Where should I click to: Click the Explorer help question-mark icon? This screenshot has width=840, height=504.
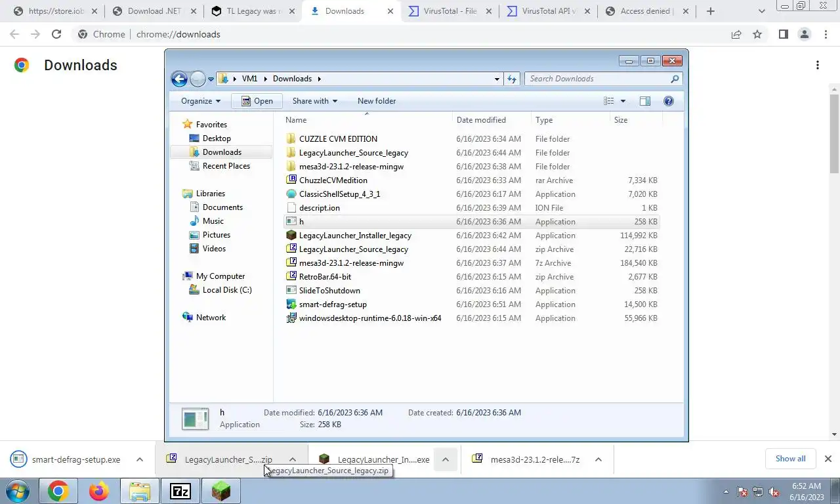click(x=669, y=101)
